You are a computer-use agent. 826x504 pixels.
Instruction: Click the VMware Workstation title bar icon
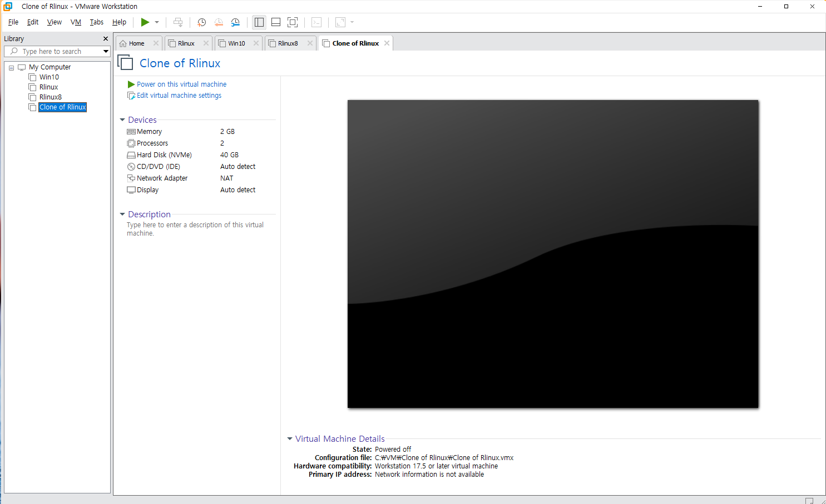pos(8,7)
